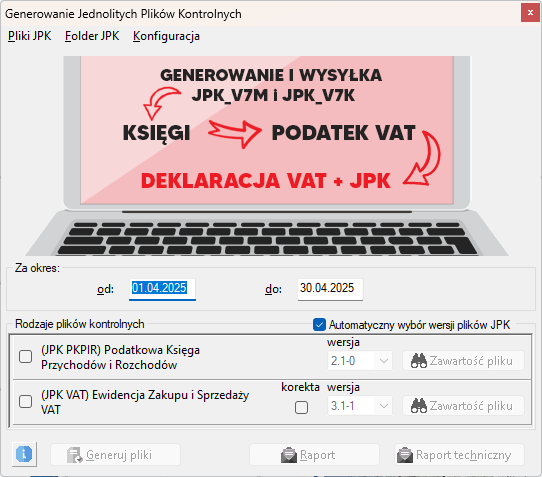Open the Folder JPK menu
This screenshot has height=477, width=542.
click(x=92, y=36)
